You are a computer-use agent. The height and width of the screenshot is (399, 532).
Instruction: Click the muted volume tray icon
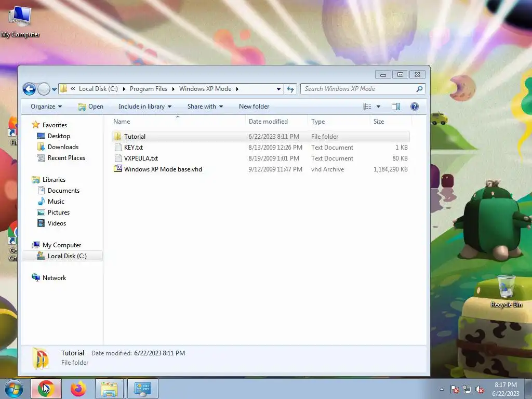[480, 390]
